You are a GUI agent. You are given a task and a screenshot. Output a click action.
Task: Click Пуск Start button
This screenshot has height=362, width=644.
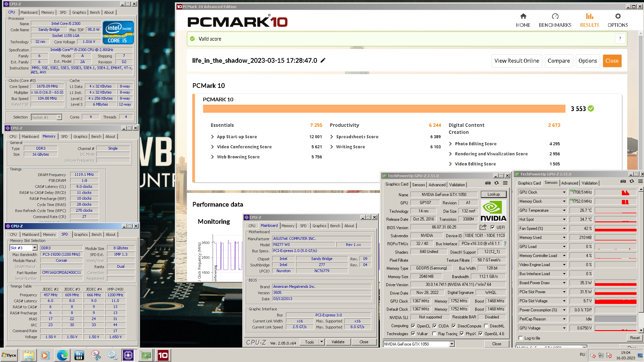tap(9, 355)
